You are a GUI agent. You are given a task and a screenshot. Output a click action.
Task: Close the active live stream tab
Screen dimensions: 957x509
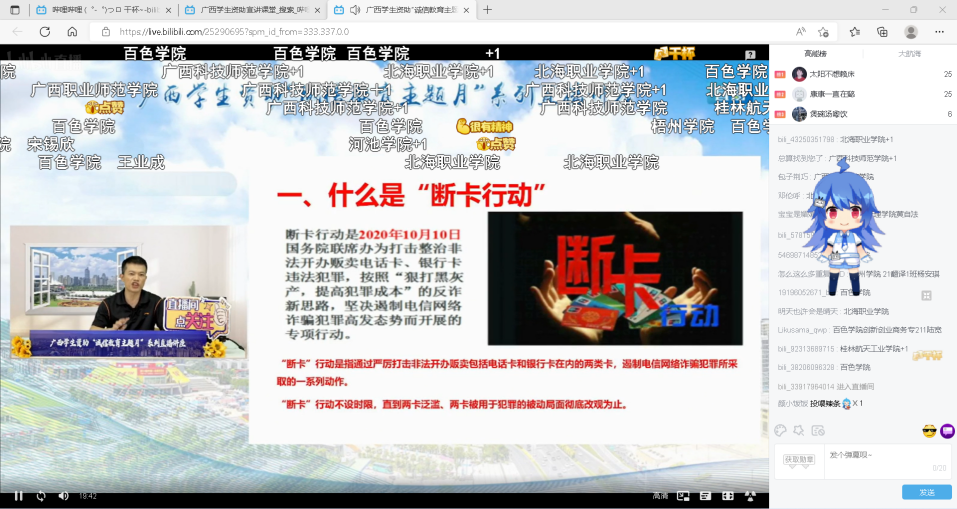(x=466, y=10)
